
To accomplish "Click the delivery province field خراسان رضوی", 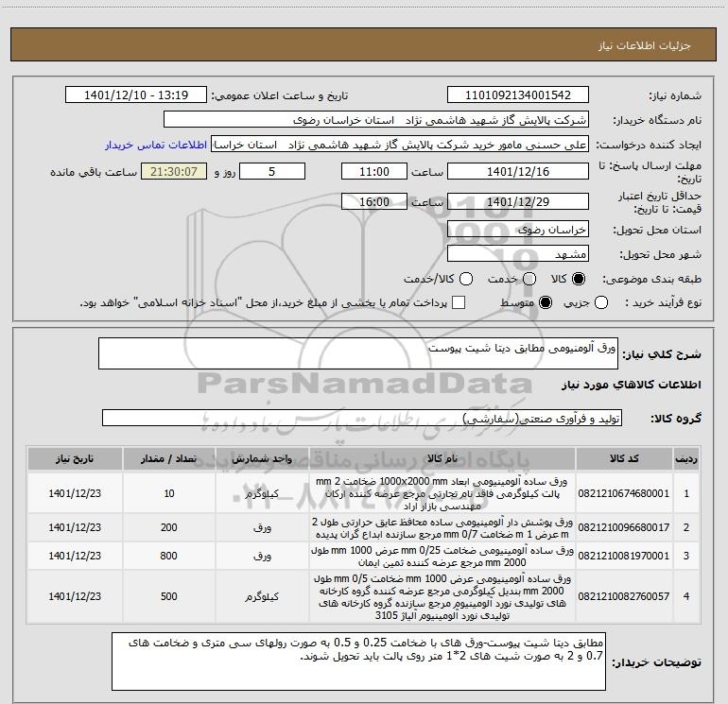I will [518, 230].
